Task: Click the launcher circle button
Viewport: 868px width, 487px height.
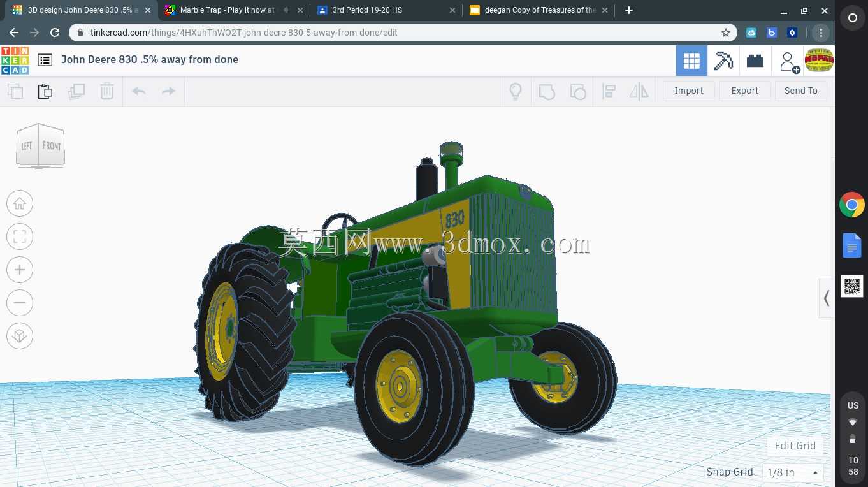Action: (852, 18)
